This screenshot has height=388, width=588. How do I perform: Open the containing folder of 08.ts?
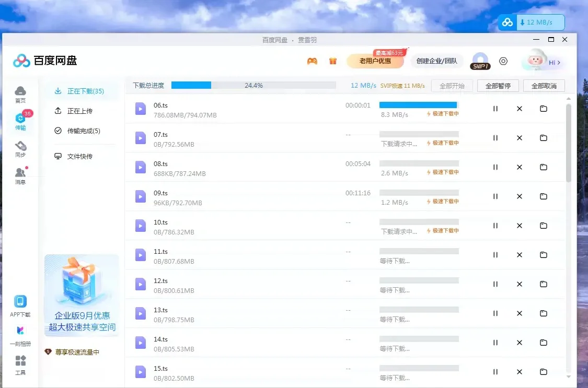tap(544, 167)
